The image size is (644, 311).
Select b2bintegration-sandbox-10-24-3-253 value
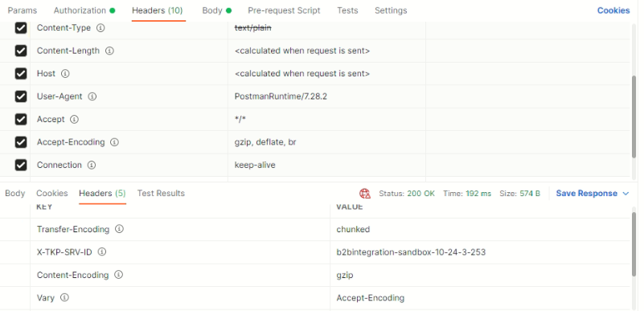click(411, 252)
